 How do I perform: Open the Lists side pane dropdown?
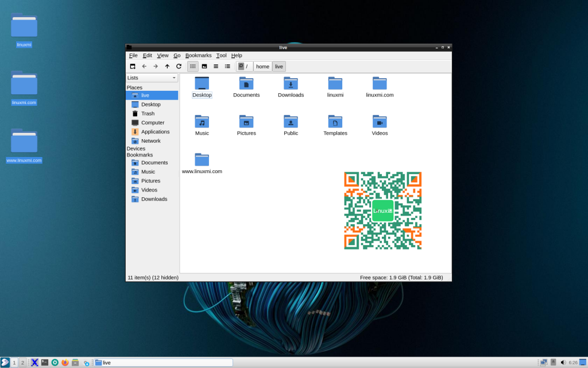(152, 78)
